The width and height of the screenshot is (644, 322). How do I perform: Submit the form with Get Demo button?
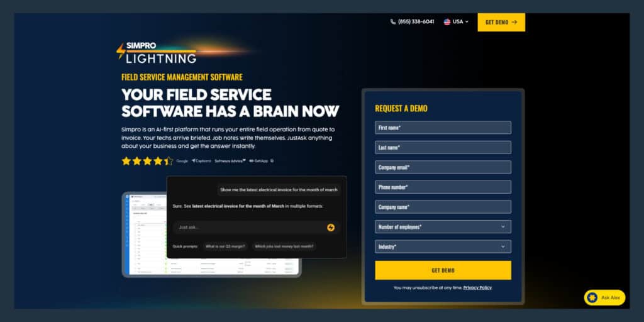pos(443,270)
